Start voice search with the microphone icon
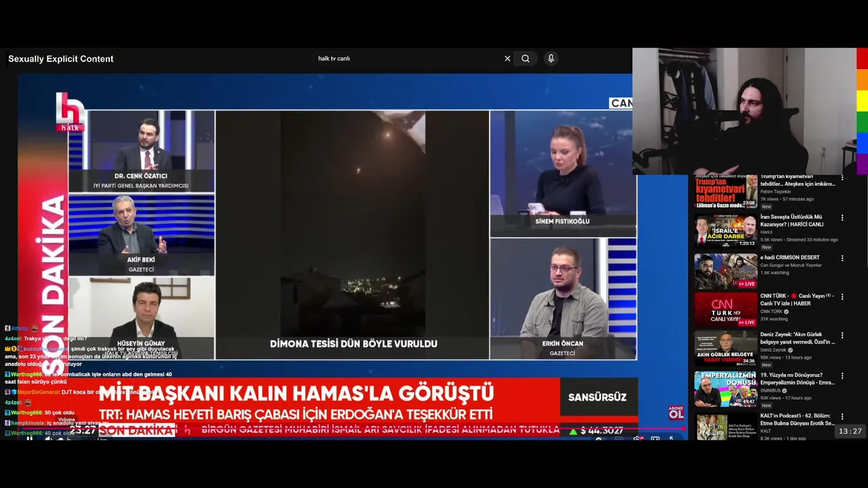 click(551, 58)
